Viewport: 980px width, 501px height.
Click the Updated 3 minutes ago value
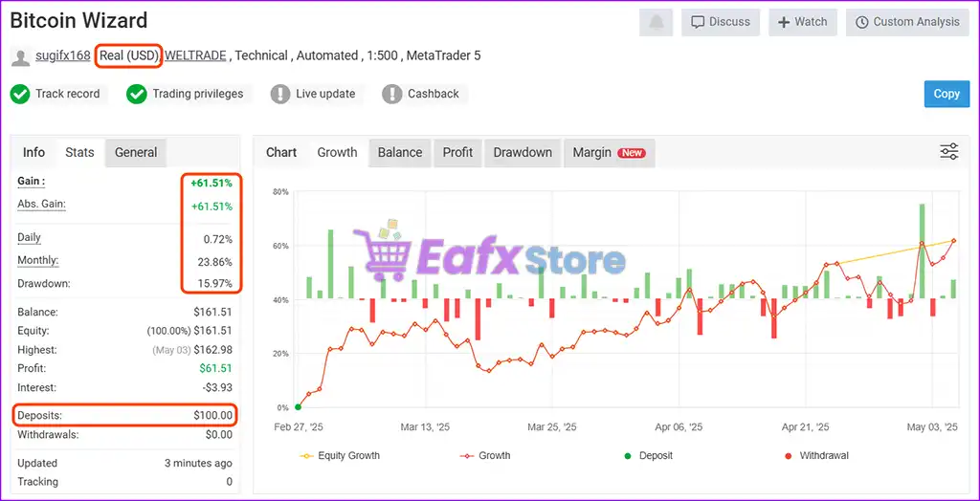pyautogui.click(x=198, y=464)
